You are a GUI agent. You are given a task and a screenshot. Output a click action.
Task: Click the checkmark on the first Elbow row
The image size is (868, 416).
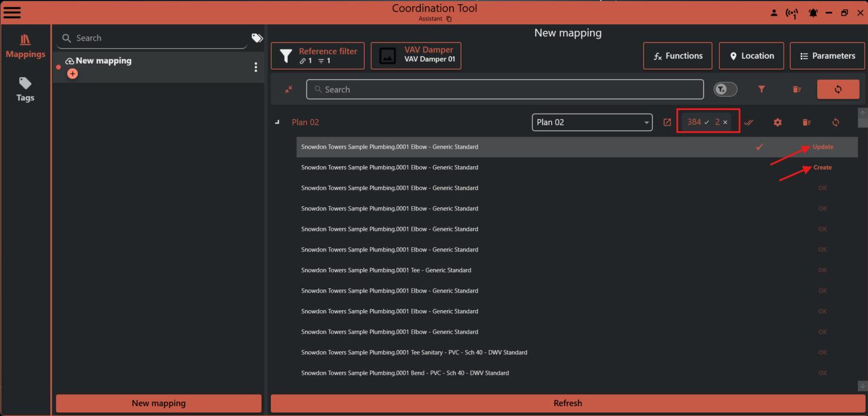point(760,146)
